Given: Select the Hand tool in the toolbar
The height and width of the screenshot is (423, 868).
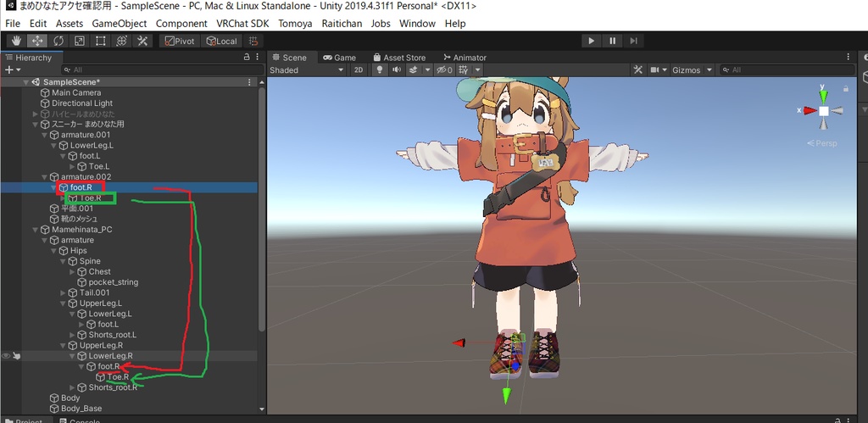Looking at the screenshot, I should tap(17, 41).
